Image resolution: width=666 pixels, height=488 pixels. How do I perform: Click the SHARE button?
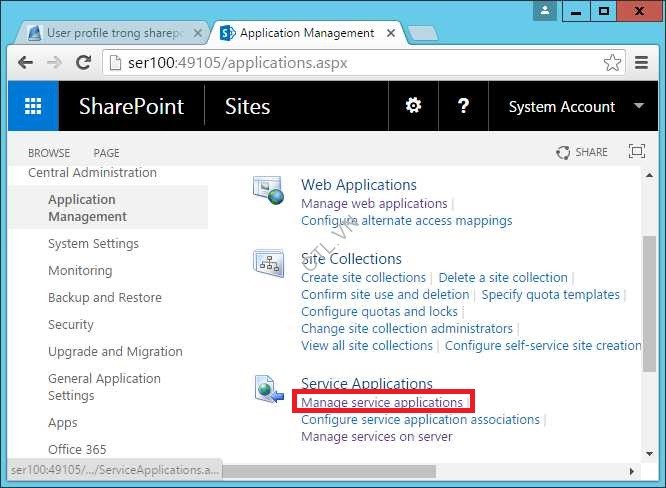tap(582, 152)
